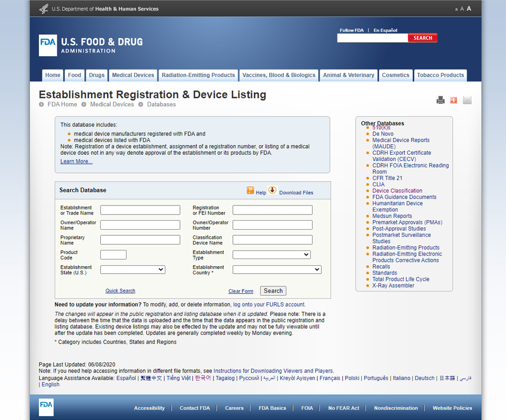
Task: Open the Vaccines, Blood & Biologics tab
Action: coord(279,75)
